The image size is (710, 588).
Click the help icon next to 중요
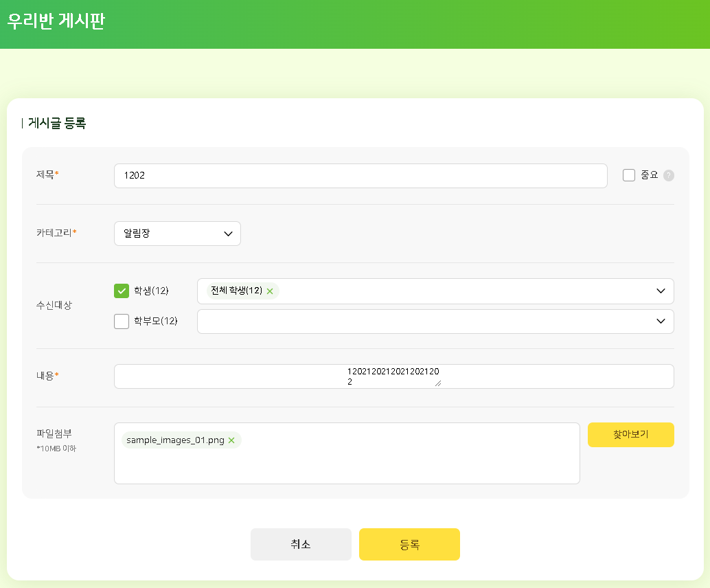pos(669,175)
